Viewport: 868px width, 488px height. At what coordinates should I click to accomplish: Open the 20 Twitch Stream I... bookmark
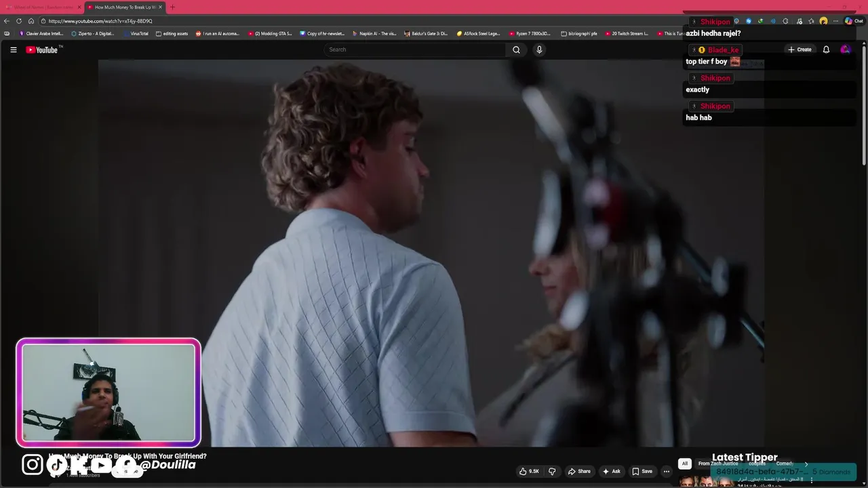(x=627, y=33)
